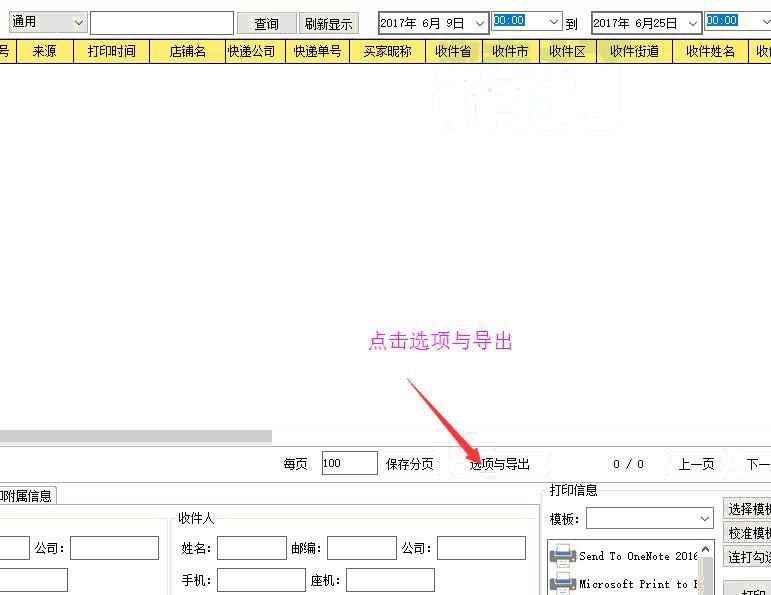
Task: Go to previous page with 上一页
Action: (x=696, y=464)
